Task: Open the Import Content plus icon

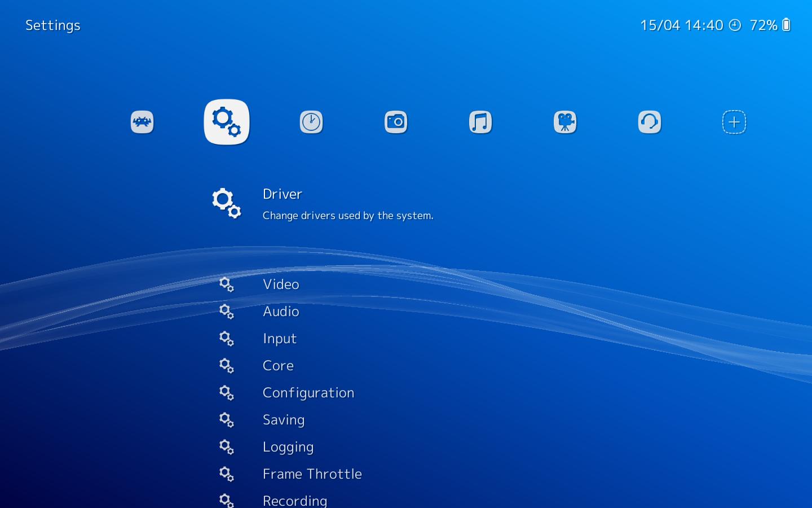Action: click(x=734, y=122)
